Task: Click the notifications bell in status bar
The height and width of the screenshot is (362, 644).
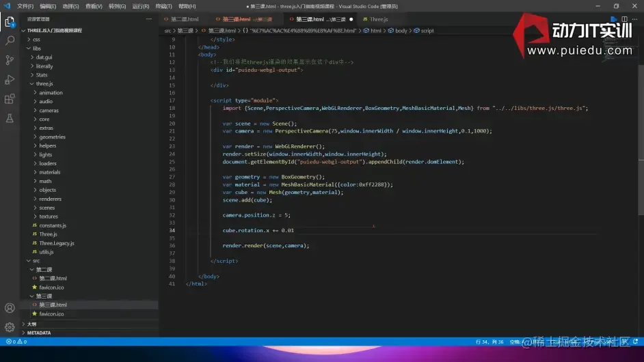Action: pos(635,342)
